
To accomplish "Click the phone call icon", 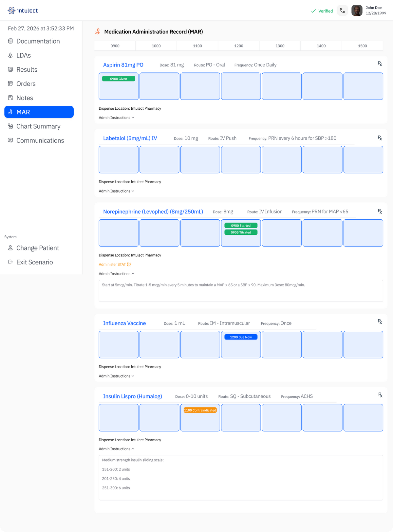I will coord(343,10).
